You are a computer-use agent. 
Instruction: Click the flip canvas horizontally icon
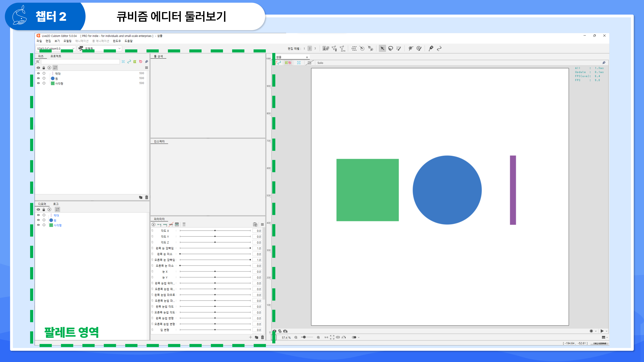coord(344,337)
